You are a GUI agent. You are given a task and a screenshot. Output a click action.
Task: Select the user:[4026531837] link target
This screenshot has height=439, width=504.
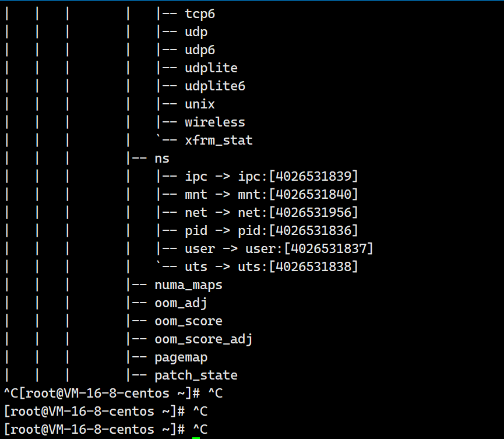(309, 248)
